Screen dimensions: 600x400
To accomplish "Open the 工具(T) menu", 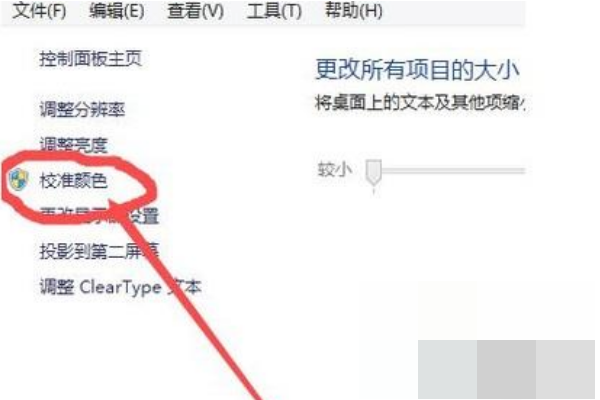I will tap(274, 11).
